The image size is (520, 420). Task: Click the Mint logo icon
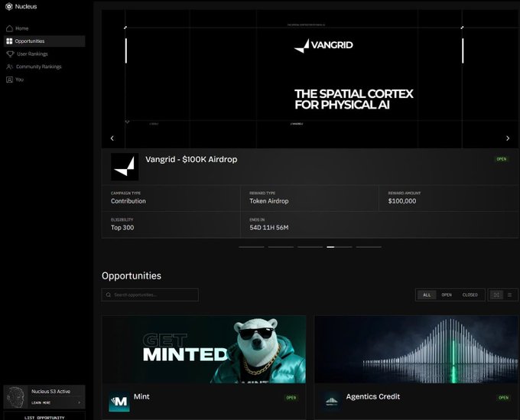[119, 402]
